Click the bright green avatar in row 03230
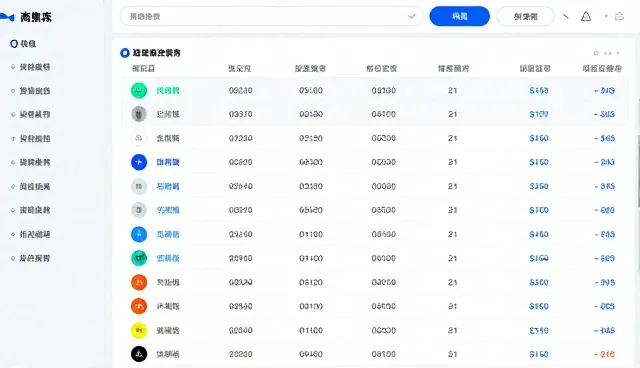 coord(139,90)
